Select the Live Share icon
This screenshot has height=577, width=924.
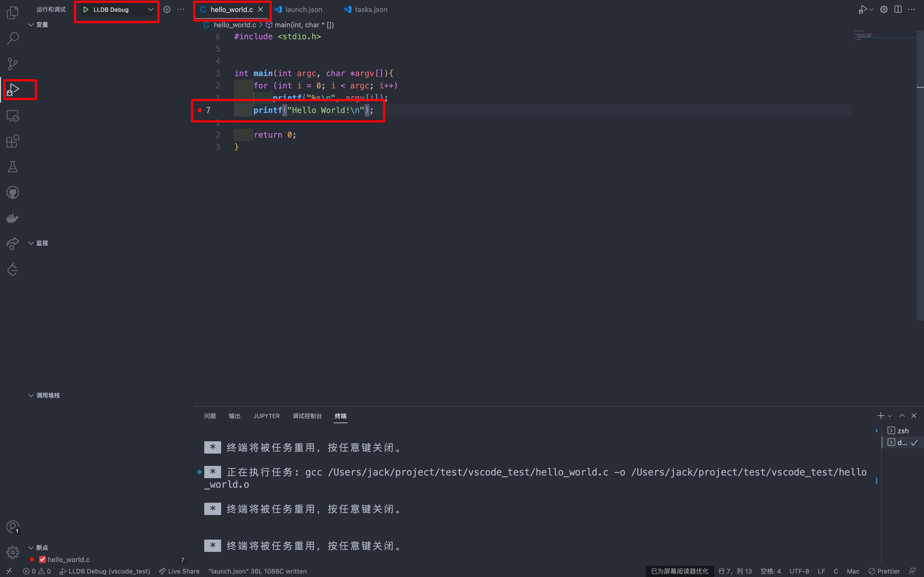(x=162, y=571)
